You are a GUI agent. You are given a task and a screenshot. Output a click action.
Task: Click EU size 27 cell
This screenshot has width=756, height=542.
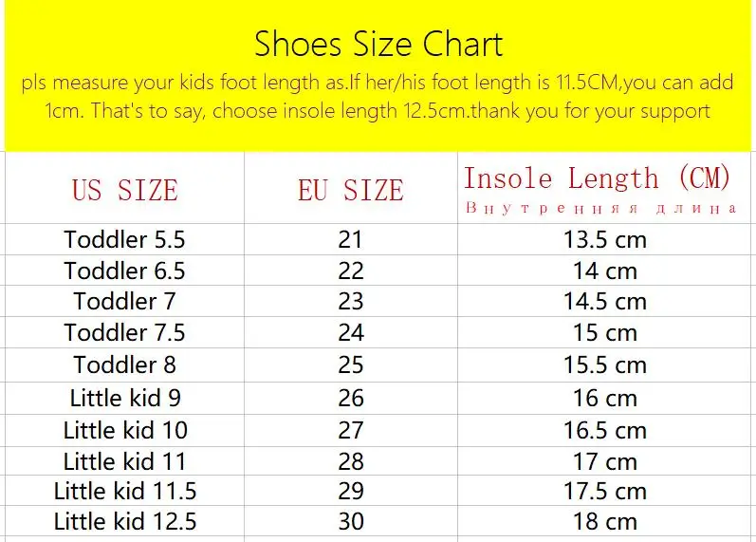(x=351, y=430)
